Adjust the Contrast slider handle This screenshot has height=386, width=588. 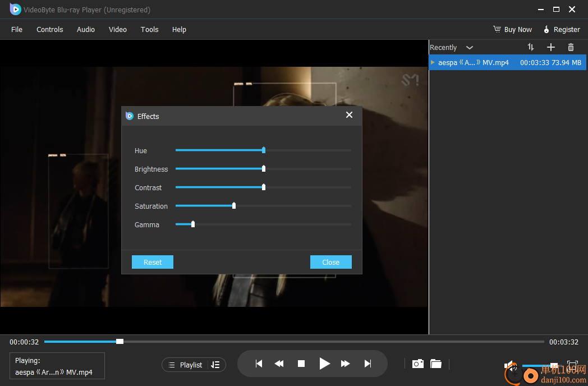coord(264,187)
